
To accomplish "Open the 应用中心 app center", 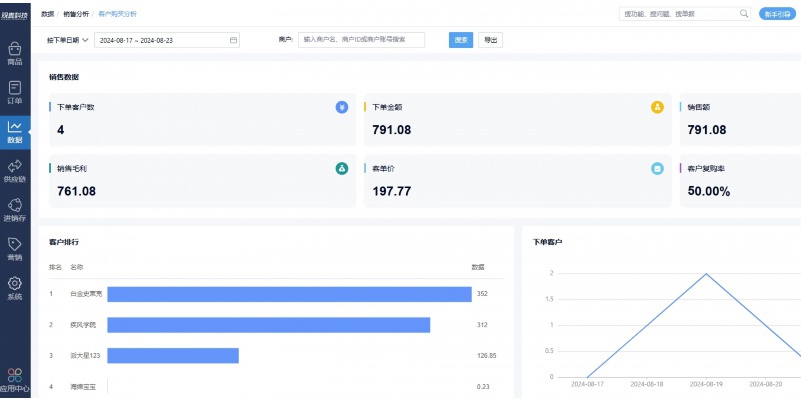I will tap(15, 381).
